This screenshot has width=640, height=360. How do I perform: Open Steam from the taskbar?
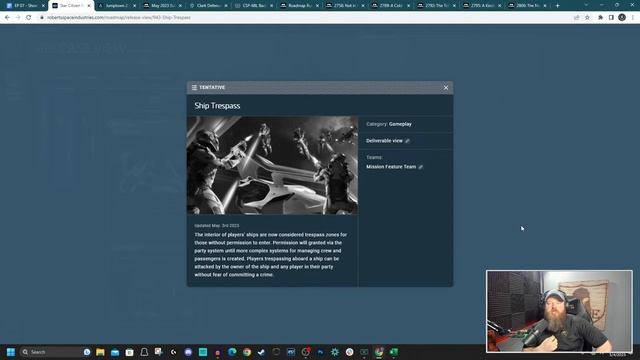coord(261,352)
